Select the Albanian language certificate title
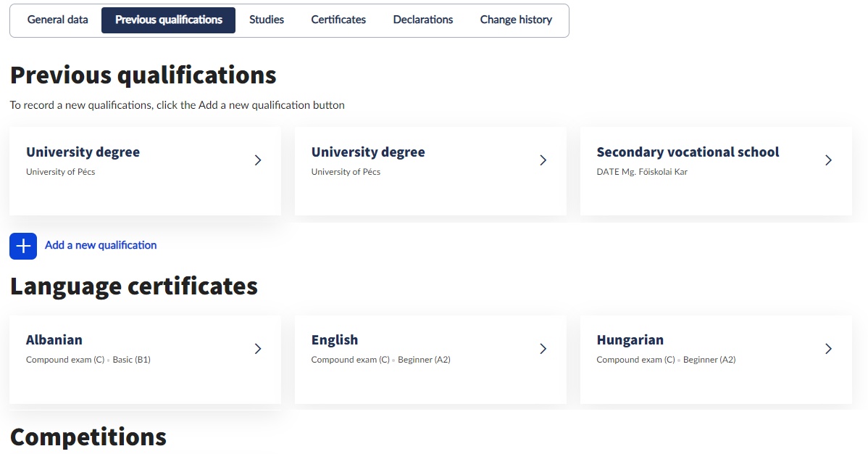This screenshot has height=454, width=868. [x=54, y=340]
